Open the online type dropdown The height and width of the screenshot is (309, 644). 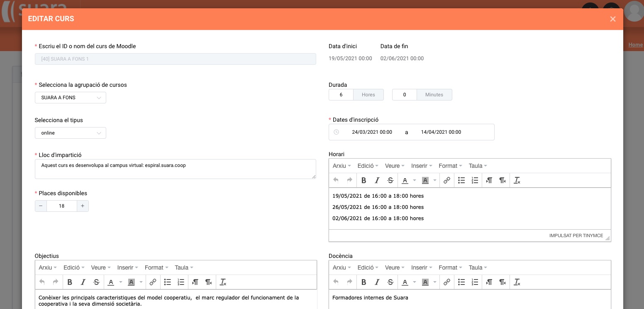coord(71,133)
